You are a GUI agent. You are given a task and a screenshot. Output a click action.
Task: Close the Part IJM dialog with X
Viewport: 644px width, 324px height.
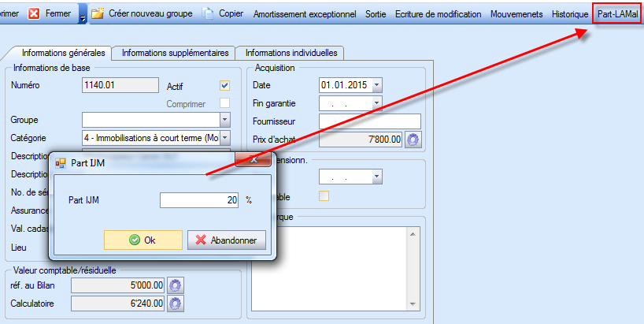click(253, 159)
